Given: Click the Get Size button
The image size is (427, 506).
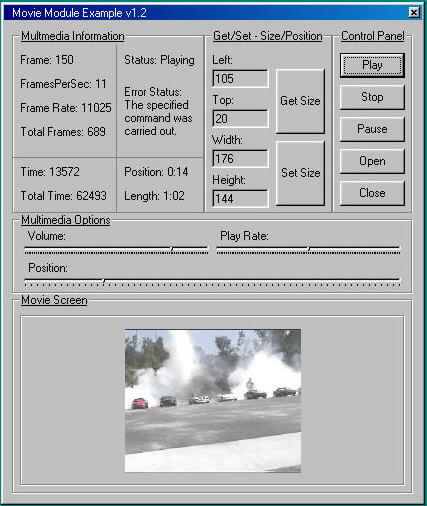Looking at the screenshot, I should point(300,101).
